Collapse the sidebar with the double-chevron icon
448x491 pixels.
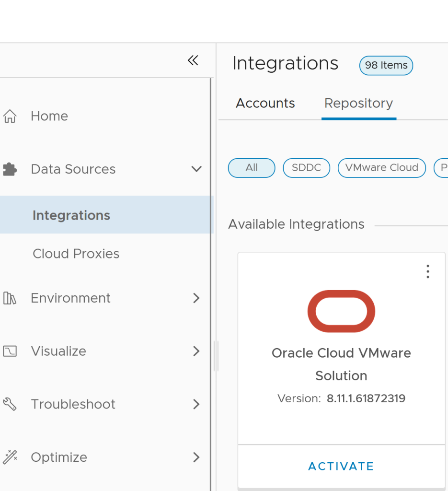[193, 60]
